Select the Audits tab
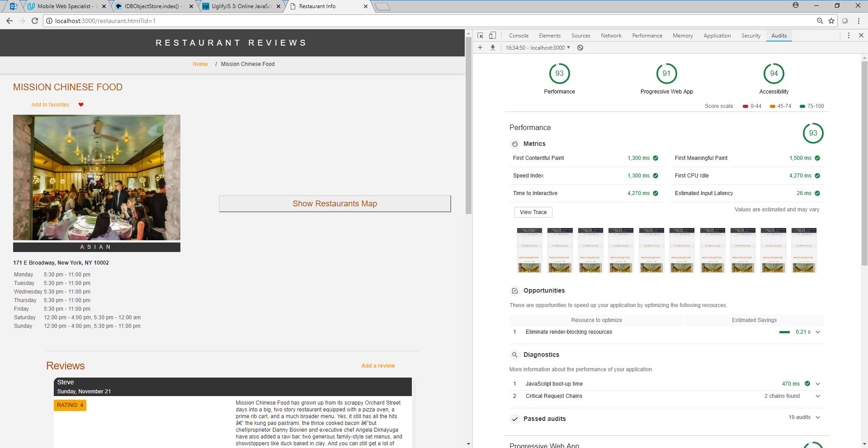868x448 pixels. point(779,36)
